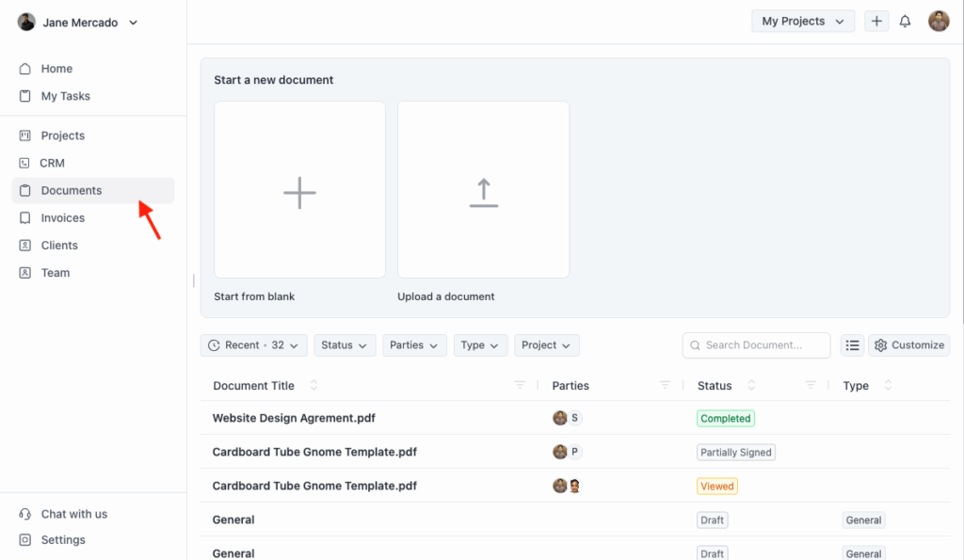Click the Completed status badge
Screen dimensions: 964x560
pos(726,419)
